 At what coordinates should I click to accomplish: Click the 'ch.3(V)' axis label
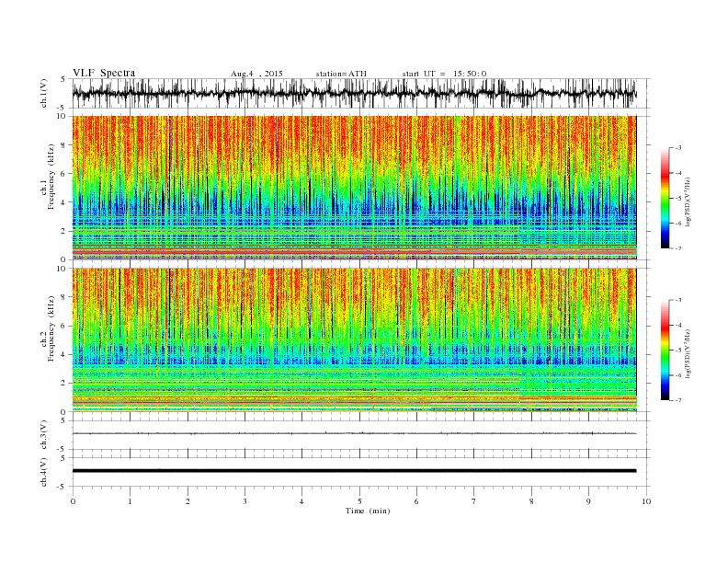pyautogui.click(x=43, y=435)
